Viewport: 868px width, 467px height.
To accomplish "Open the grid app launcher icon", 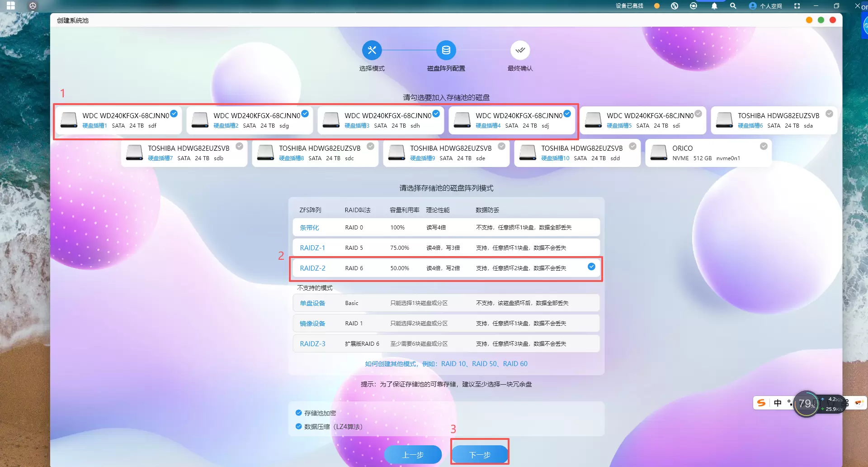I will click(x=11, y=6).
